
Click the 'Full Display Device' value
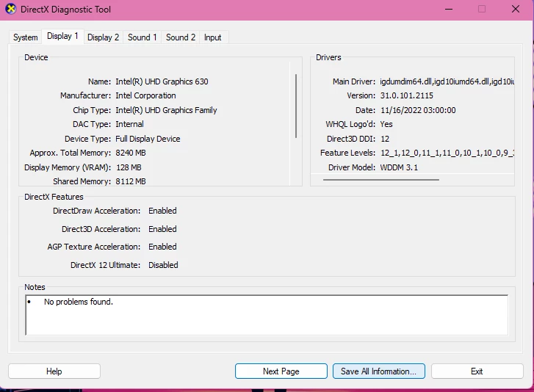[148, 139]
